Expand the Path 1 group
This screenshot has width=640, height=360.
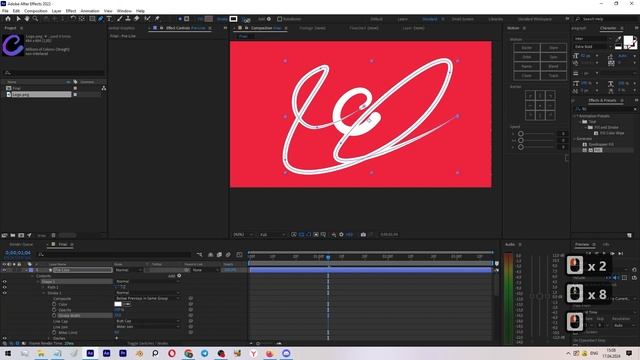click(x=44, y=287)
